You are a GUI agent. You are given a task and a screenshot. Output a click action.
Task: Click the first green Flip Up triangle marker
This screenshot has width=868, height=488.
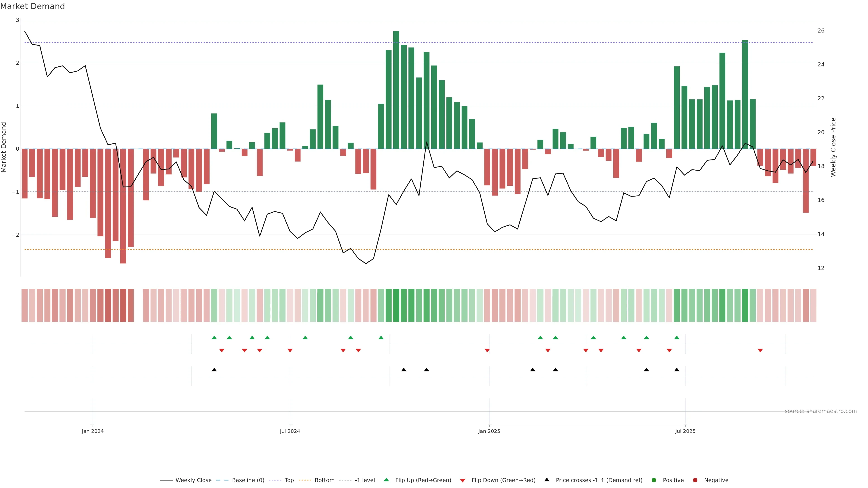pyautogui.click(x=214, y=338)
